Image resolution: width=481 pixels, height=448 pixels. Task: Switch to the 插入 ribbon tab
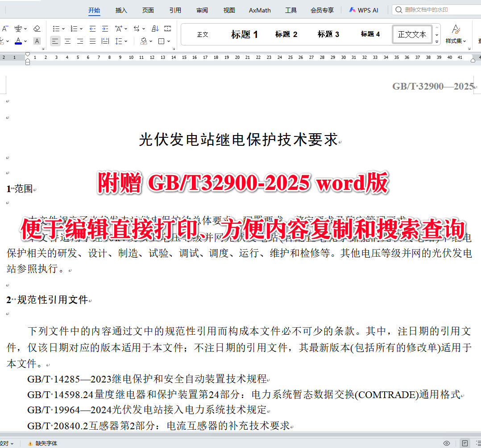tap(121, 10)
